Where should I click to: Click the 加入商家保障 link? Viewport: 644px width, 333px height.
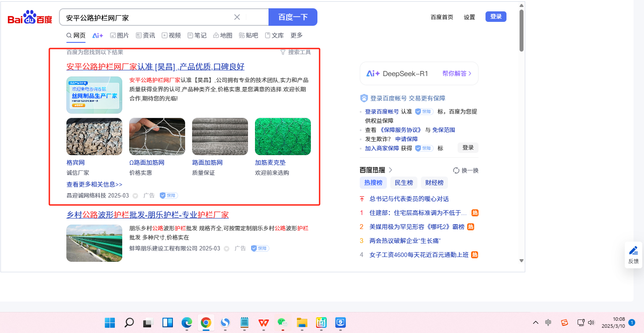click(382, 148)
